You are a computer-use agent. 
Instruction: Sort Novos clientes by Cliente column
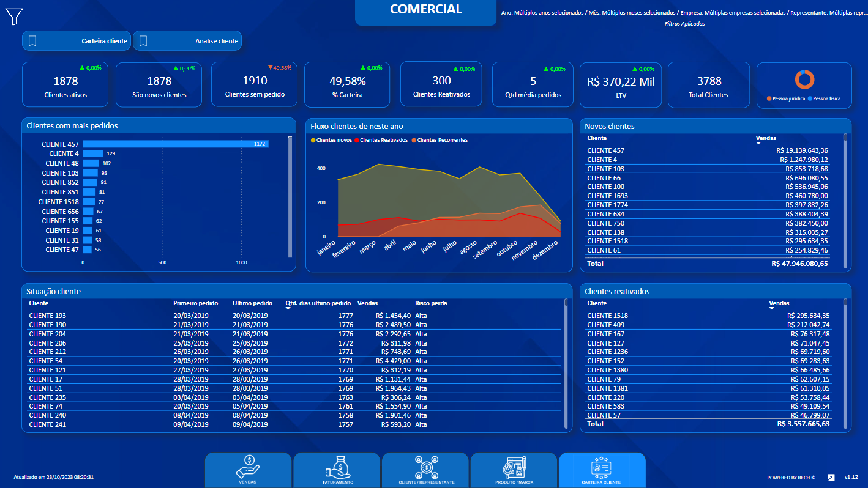[597, 138]
